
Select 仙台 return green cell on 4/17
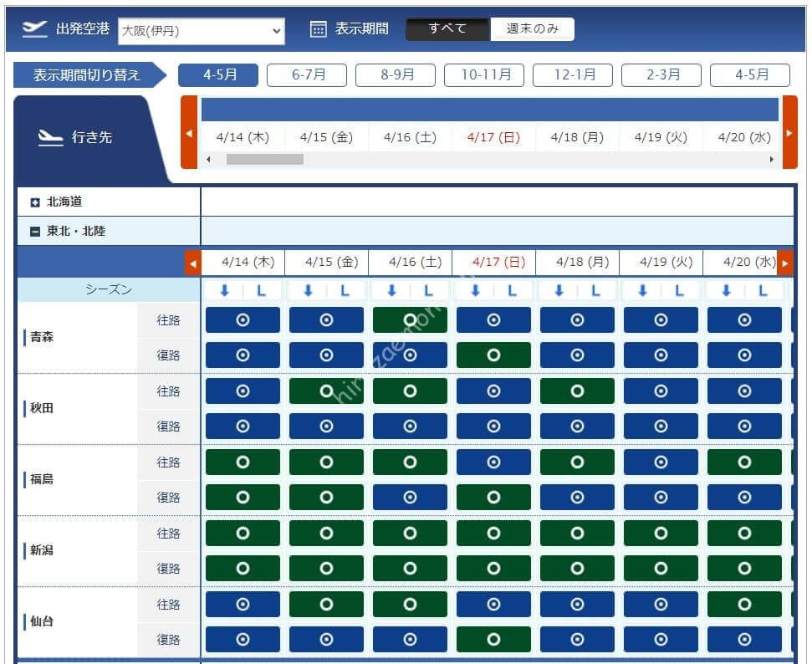click(493, 639)
